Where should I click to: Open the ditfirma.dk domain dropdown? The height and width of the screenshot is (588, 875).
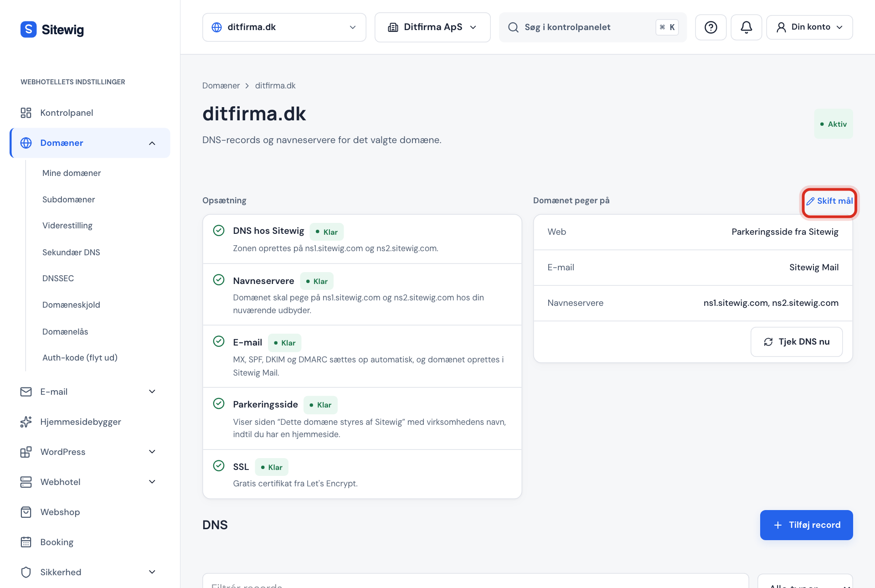(284, 27)
